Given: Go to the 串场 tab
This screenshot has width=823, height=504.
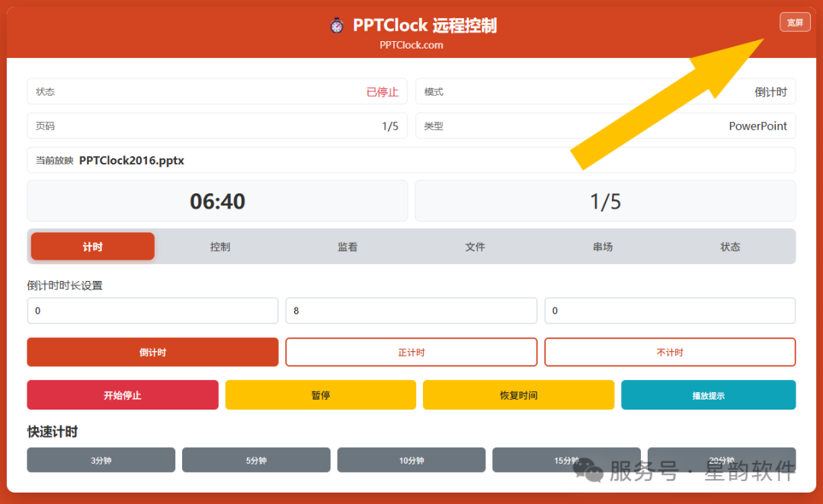Looking at the screenshot, I should pyautogui.click(x=603, y=247).
